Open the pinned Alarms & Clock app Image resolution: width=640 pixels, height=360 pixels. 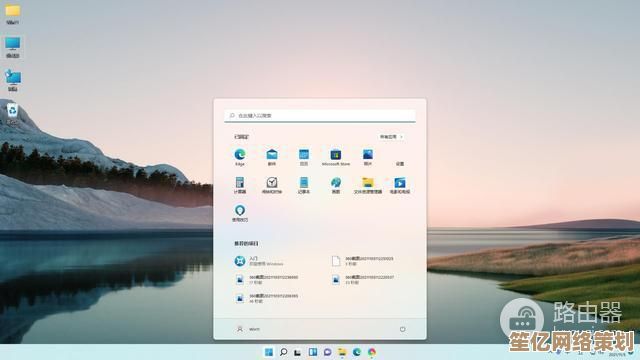[x=272, y=185]
